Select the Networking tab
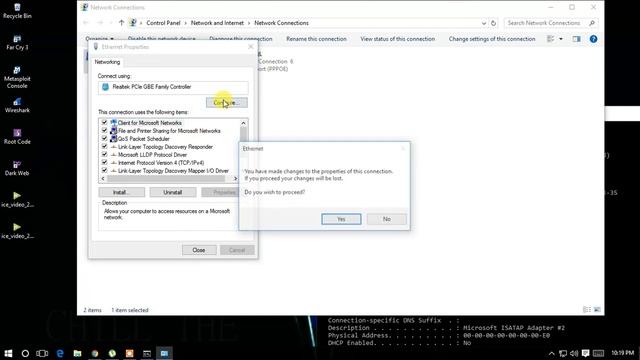 (x=107, y=62)
